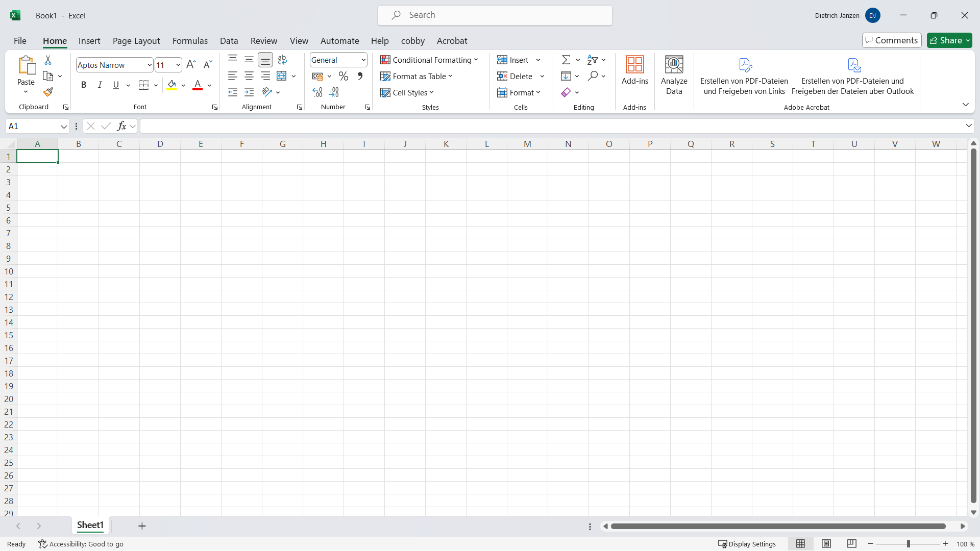The height and width of the screenshot is (551, 980).
Task: Click the green Share button
Action: click(x=949, y=40)
